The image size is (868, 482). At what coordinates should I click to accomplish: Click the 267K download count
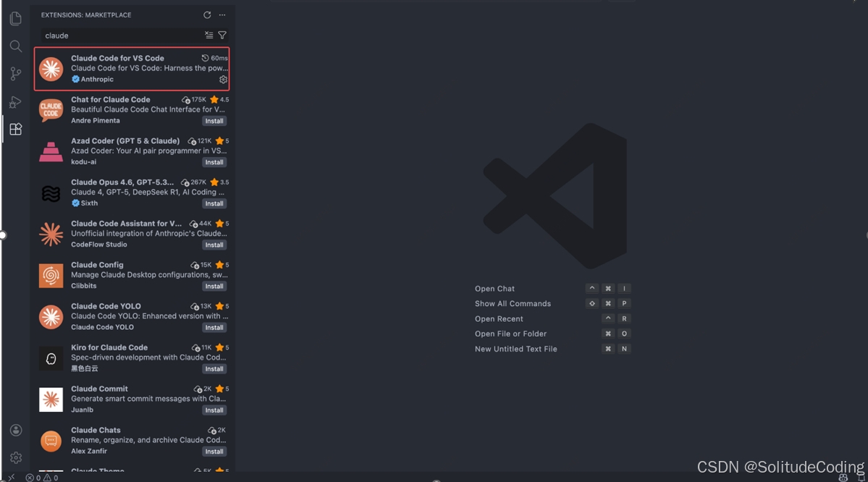tap(194, 182)
